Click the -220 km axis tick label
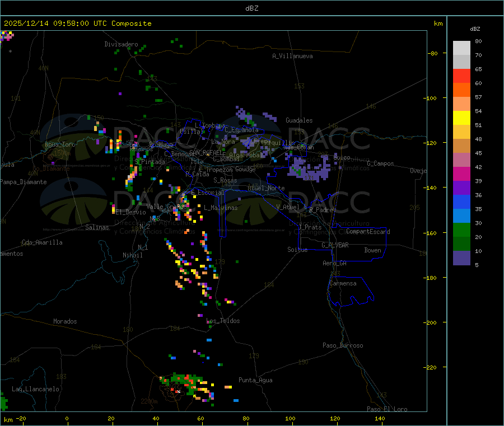Screen dimensions: 504x426 tap(430, 368)
